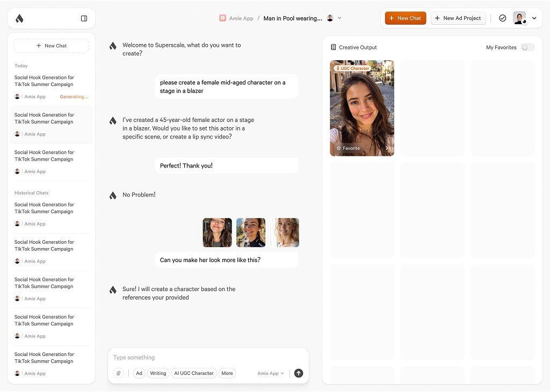Viewport: 550px width, 392px height.
Task: Click the New Ad Project button
Action: click(458, 18)
